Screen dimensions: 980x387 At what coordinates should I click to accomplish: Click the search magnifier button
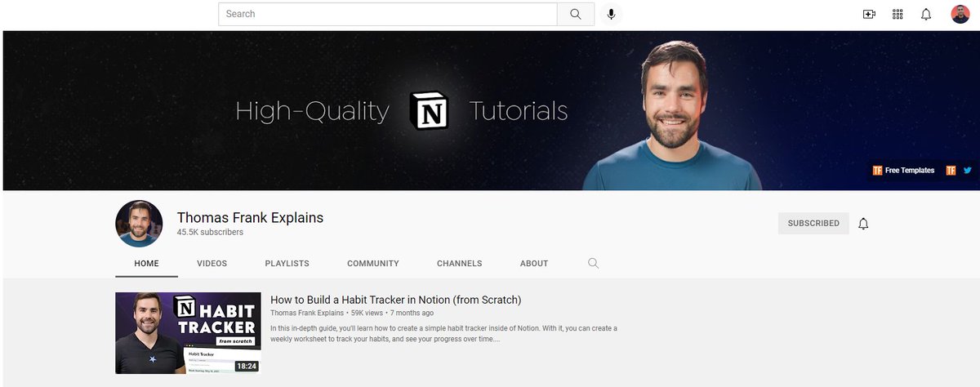click(576, 14)
